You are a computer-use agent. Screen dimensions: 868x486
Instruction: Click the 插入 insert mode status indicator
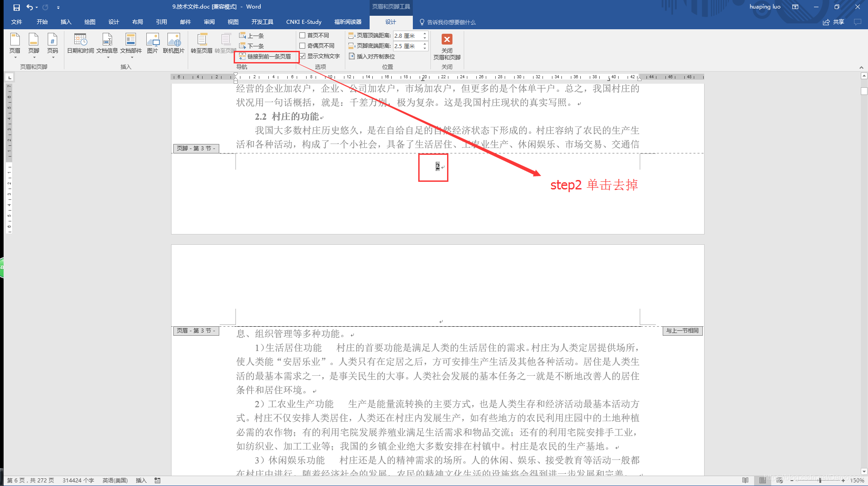(141, 481)
